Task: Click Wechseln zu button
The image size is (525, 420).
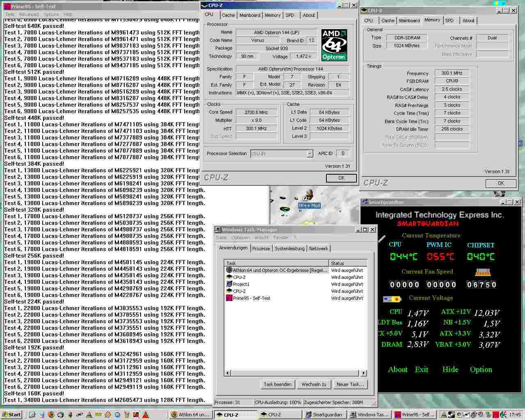Action: [x=314, y=384]
